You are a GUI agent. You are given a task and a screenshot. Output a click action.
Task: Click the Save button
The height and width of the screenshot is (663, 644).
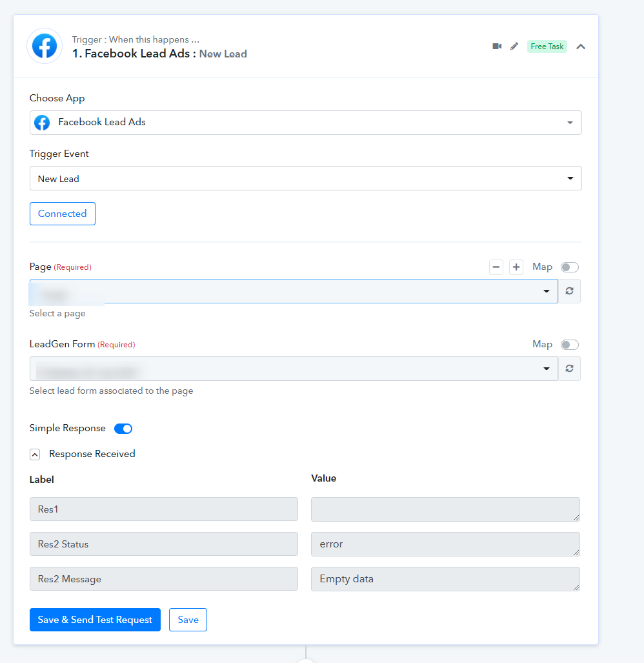tap(188, 620)
